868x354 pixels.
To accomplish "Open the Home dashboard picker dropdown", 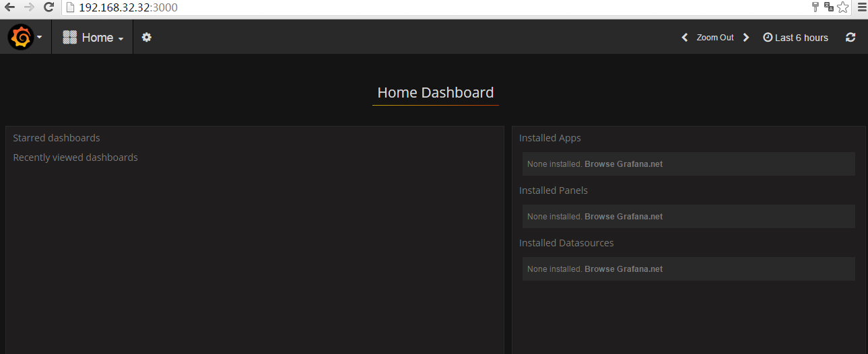I will [x=93, y=38].
